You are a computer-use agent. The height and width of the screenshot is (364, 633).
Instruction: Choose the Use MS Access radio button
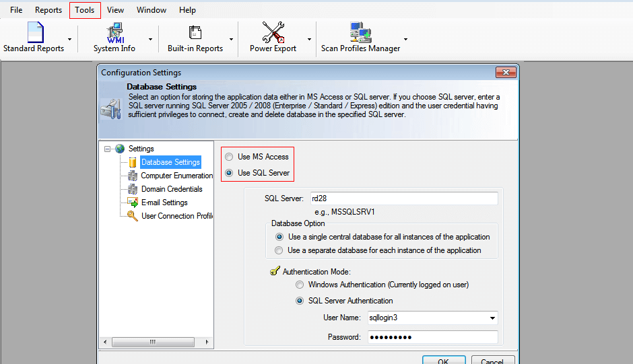pyautogui.click(x=229, y=157)
